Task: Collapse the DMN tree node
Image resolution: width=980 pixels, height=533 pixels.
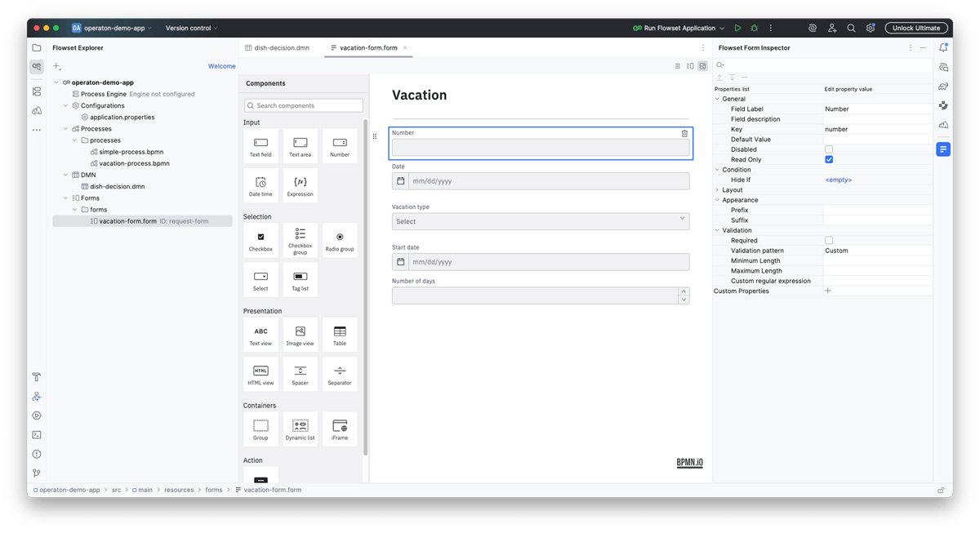Action: pos(66,175)
